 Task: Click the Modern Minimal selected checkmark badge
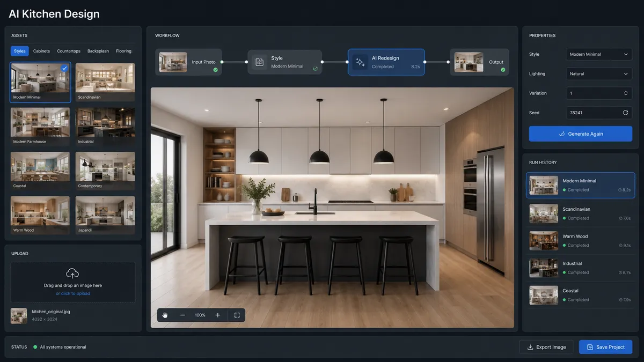64,68
